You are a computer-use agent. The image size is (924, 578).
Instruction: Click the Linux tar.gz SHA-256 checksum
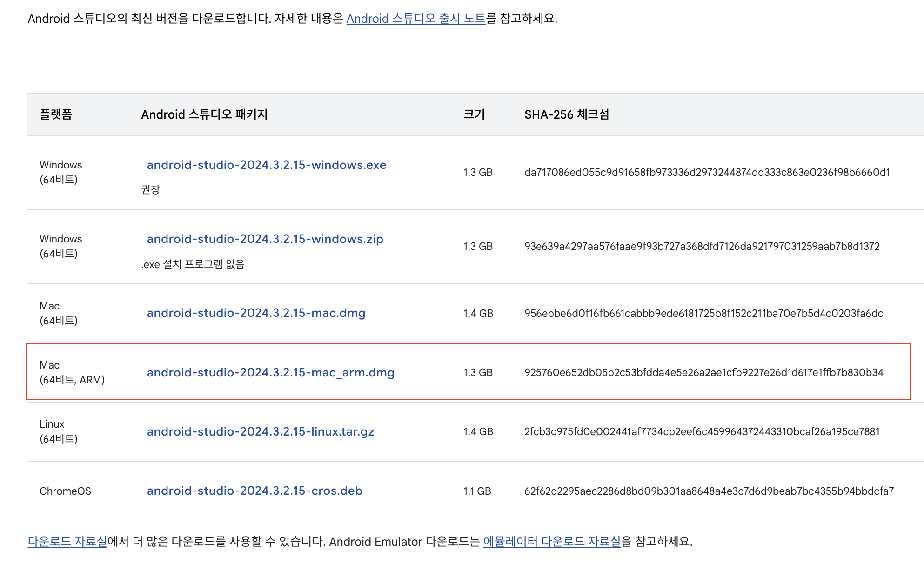point(702,432)
